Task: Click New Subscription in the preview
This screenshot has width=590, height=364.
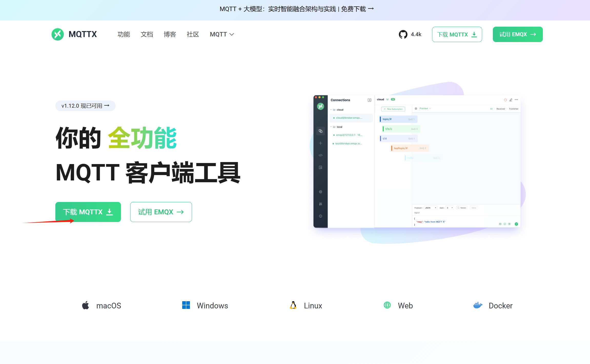Action: (x=393, y=109)
